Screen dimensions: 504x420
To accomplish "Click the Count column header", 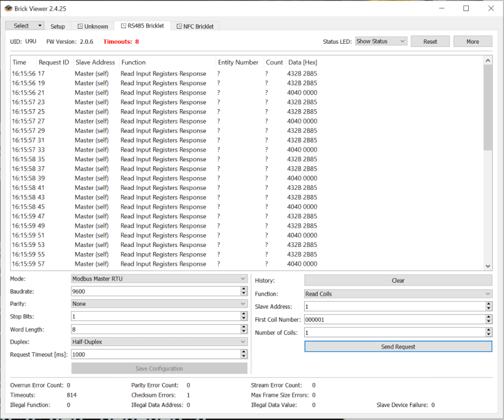I will pyautogui.click(x=274, y=62).
